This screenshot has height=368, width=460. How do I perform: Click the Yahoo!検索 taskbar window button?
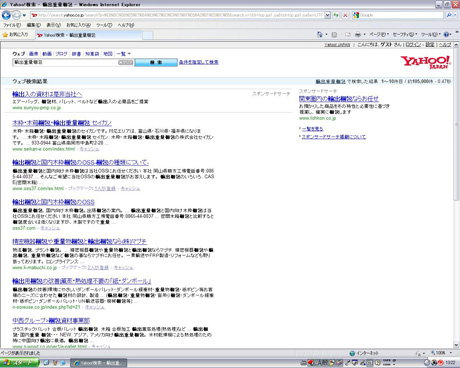(98, 363)
